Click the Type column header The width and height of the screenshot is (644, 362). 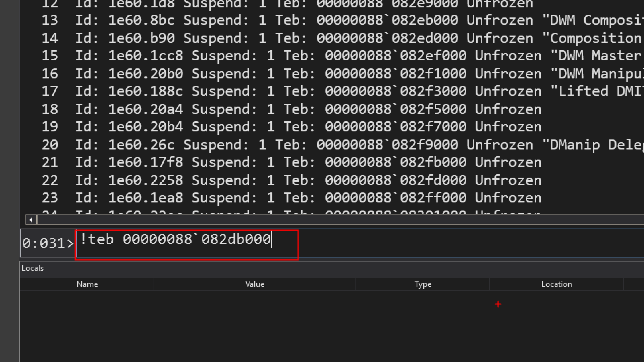[x=423, y=284]
